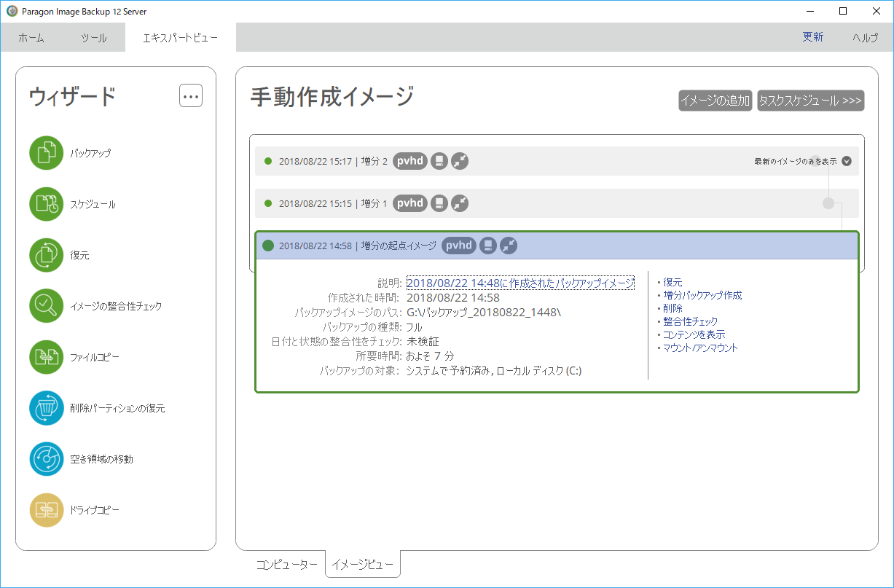Switch to the ツール tab
Screen dimensions: 894x588
tap(93, 38)
